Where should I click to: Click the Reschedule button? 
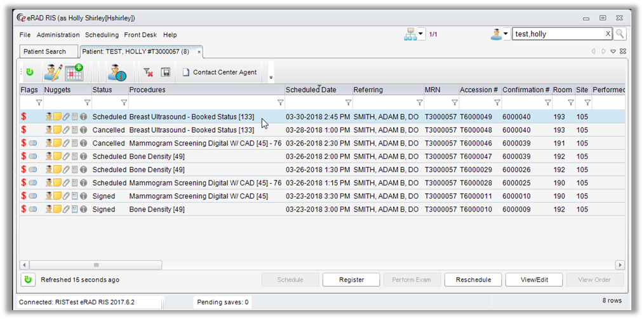(x=473, y=280)
